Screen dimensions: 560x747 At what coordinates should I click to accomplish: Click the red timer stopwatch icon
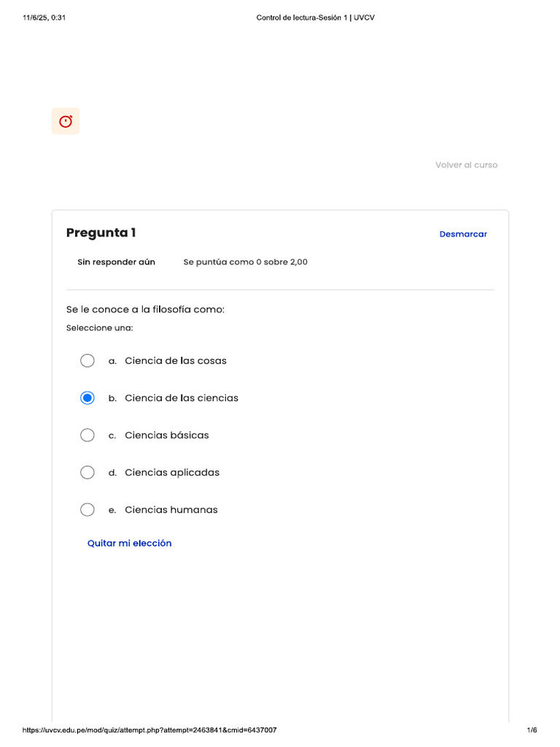[66, 122]
